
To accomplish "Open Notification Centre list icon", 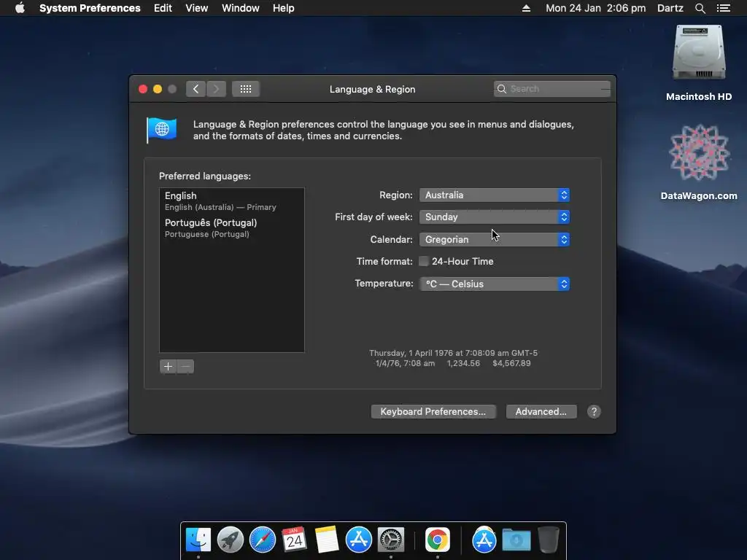I will (x=724, y=8).
